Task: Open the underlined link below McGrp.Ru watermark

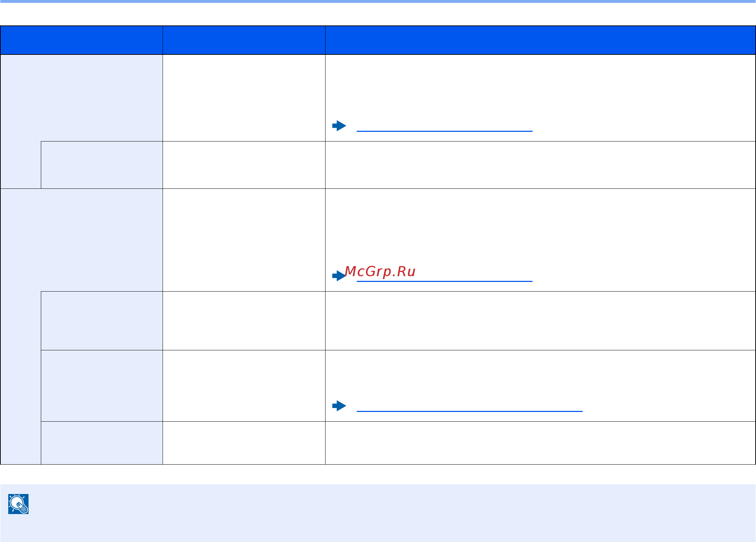Action: [444, 280]
